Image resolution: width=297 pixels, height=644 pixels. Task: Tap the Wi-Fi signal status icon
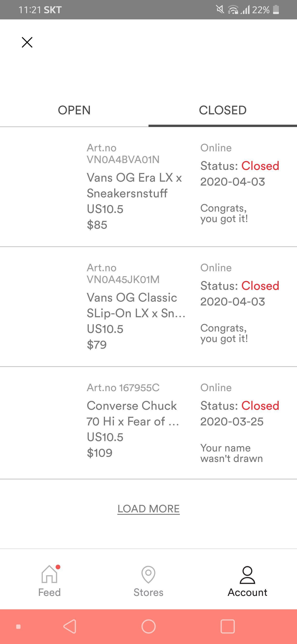[233, 10]
